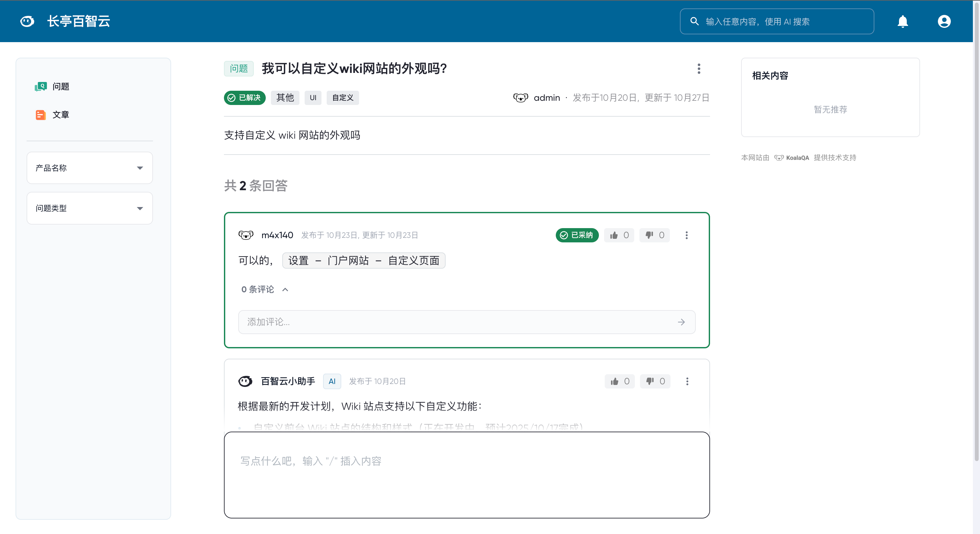Visit the KoalaQA link in the footer

[x=798, y=157]
